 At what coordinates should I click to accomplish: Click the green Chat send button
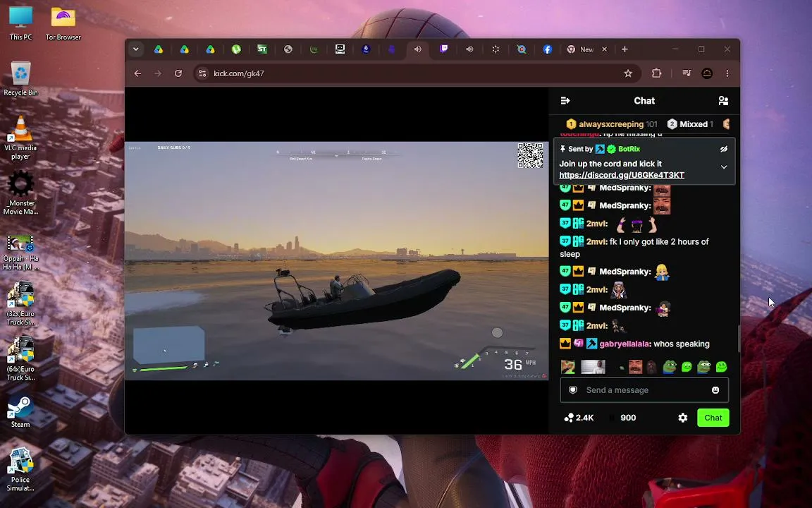coord(713,418)
